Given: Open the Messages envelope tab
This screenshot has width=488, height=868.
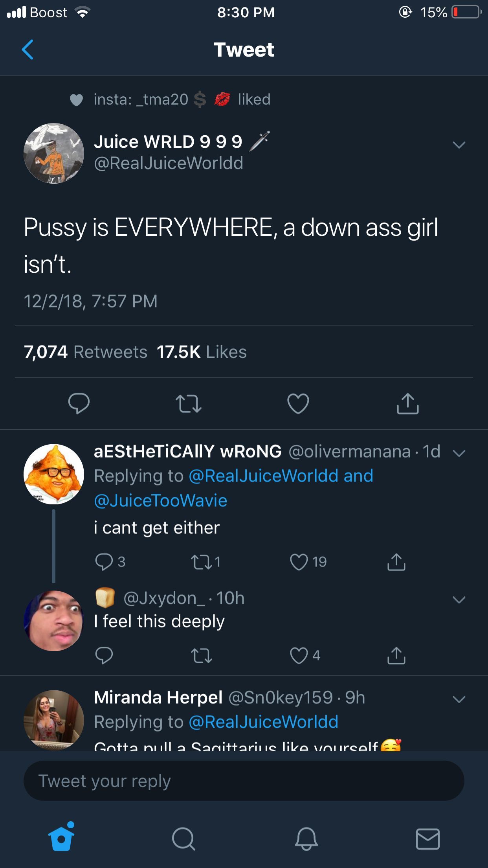Looking at the screenshot, I should coord(427,839).
